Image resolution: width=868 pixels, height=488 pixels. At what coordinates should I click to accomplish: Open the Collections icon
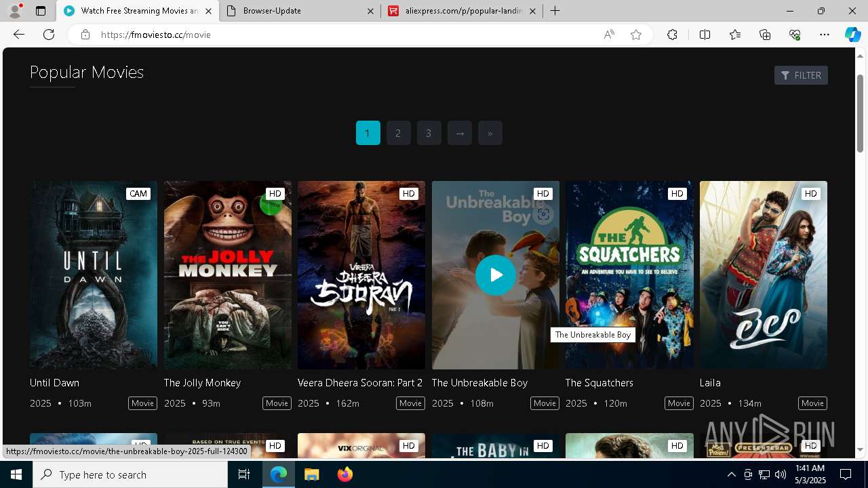(765, 35)
